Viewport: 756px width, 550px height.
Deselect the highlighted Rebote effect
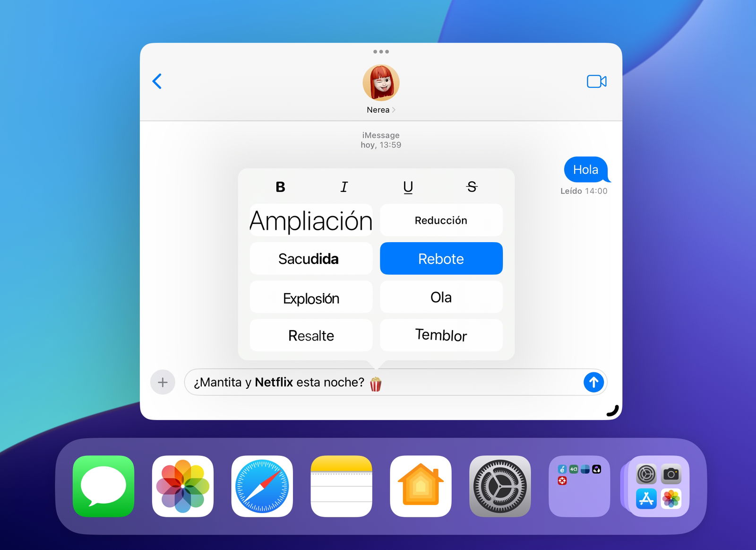point(441,259)
